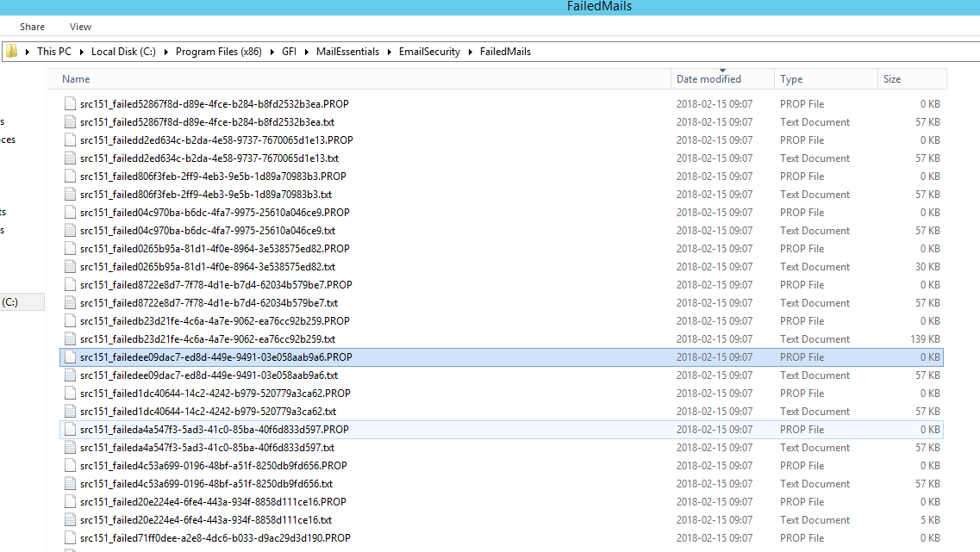Click the folder icon in the address bar
The height and width of the screenshot is (552, 980).
[x=11, y=51]
